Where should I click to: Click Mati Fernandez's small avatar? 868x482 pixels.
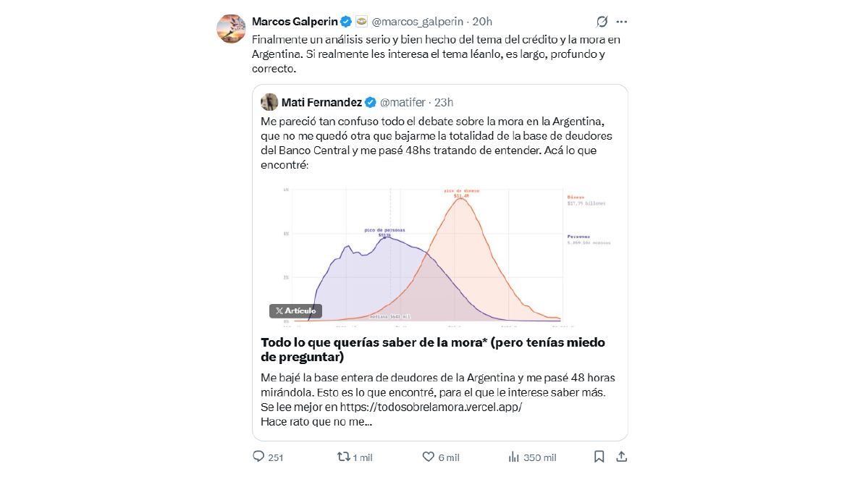point(269,102)
